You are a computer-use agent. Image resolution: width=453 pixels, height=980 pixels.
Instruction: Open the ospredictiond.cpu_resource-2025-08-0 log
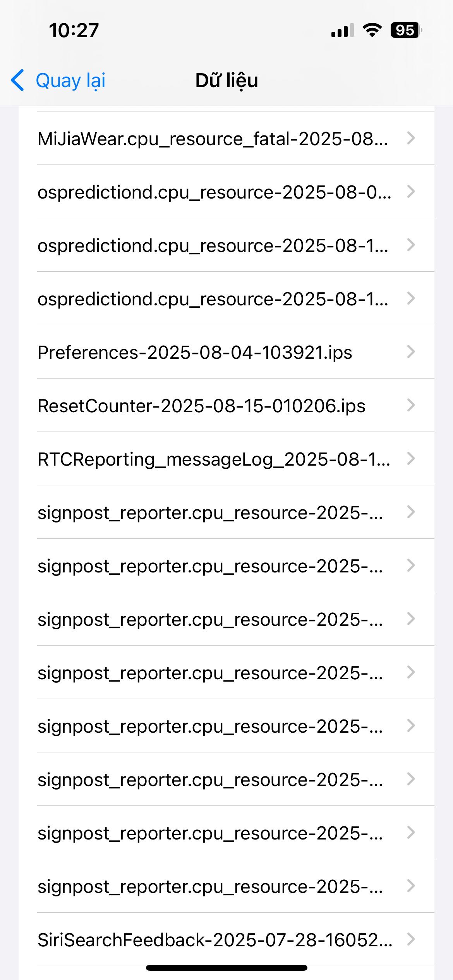point(214,192)
